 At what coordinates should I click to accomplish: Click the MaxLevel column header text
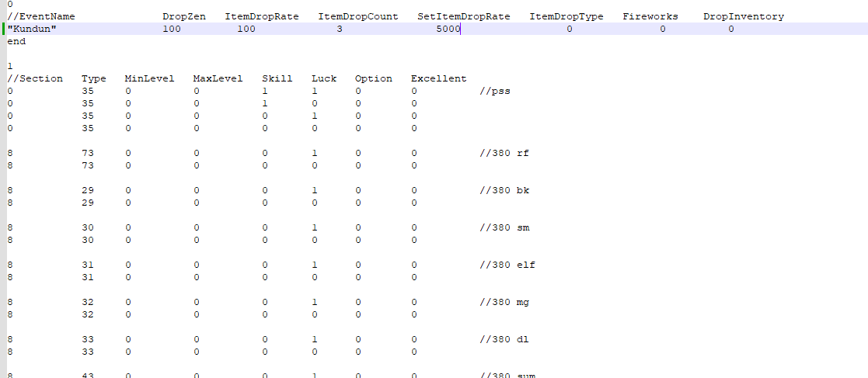pos(218,78)
